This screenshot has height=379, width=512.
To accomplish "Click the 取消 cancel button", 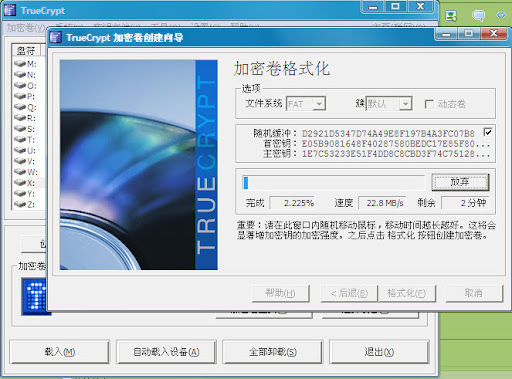I will (474, 293).
